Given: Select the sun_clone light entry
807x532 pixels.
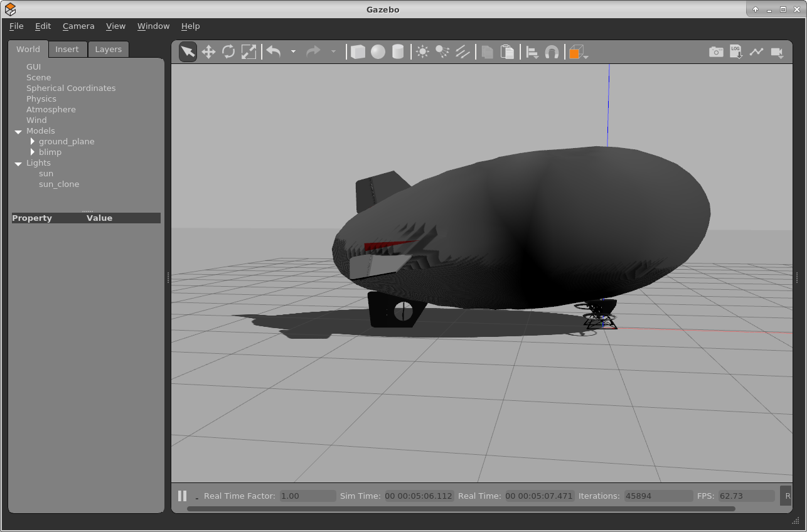Looking at the screenshot, I should coord(59,184).
